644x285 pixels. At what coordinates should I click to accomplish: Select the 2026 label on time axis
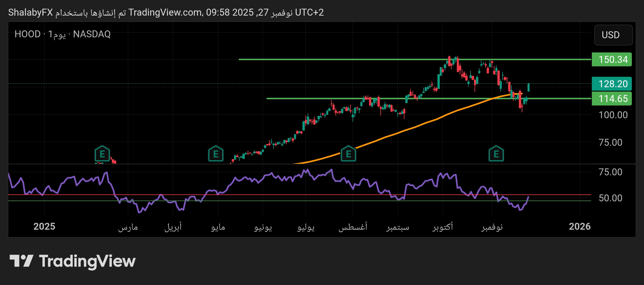coord(579,227)
